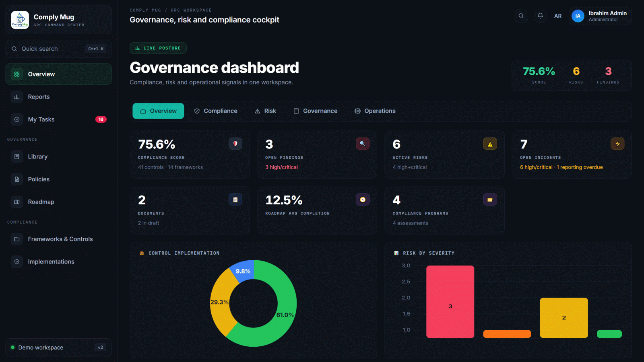Open the Ibrahim Admin profile menu
This screenshot has width=644, height=362.
tap(600, 16)
